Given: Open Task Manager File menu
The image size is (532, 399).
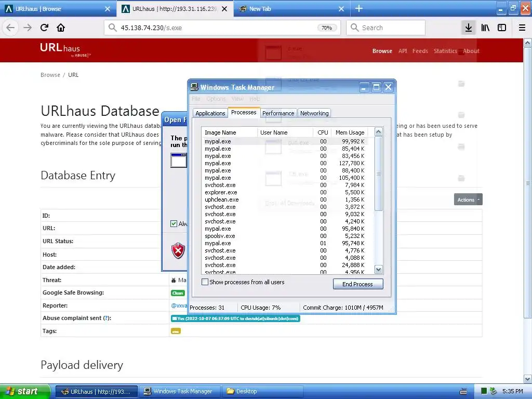Looking at the screenshot, I should pyautogui.click(x=196, y=99).
